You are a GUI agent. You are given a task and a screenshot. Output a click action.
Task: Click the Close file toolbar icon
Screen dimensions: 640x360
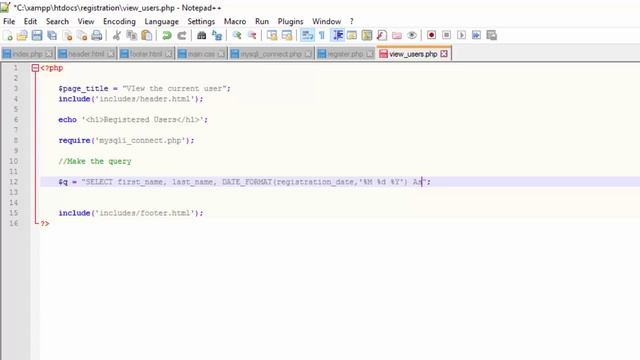tap(67, 36)
